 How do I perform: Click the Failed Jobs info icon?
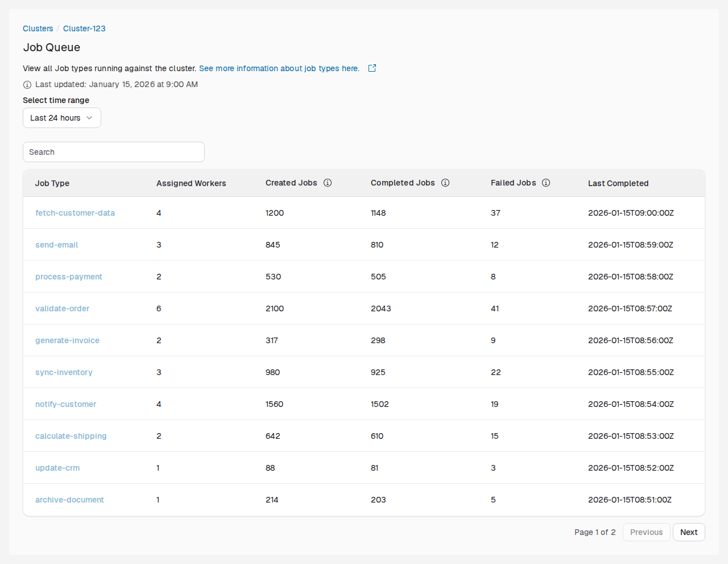point(546,183)
